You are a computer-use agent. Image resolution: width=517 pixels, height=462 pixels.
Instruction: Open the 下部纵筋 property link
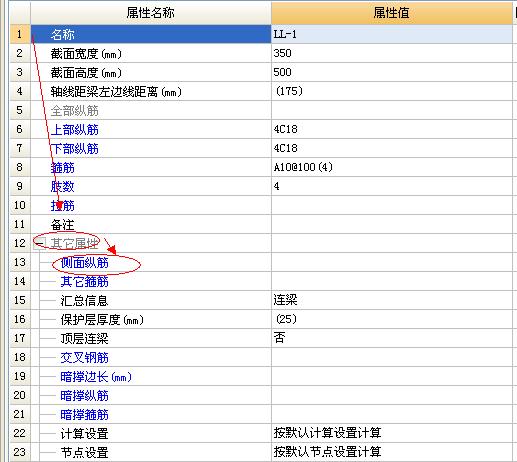75,149
